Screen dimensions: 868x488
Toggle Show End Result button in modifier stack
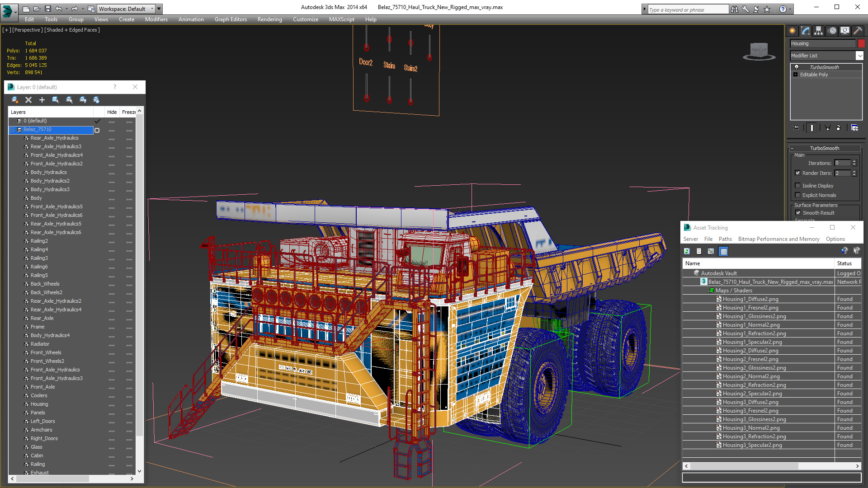click(x=812, y=128)
